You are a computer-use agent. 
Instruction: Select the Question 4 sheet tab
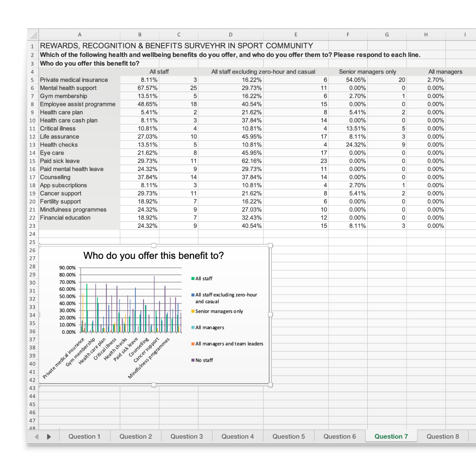237,436
